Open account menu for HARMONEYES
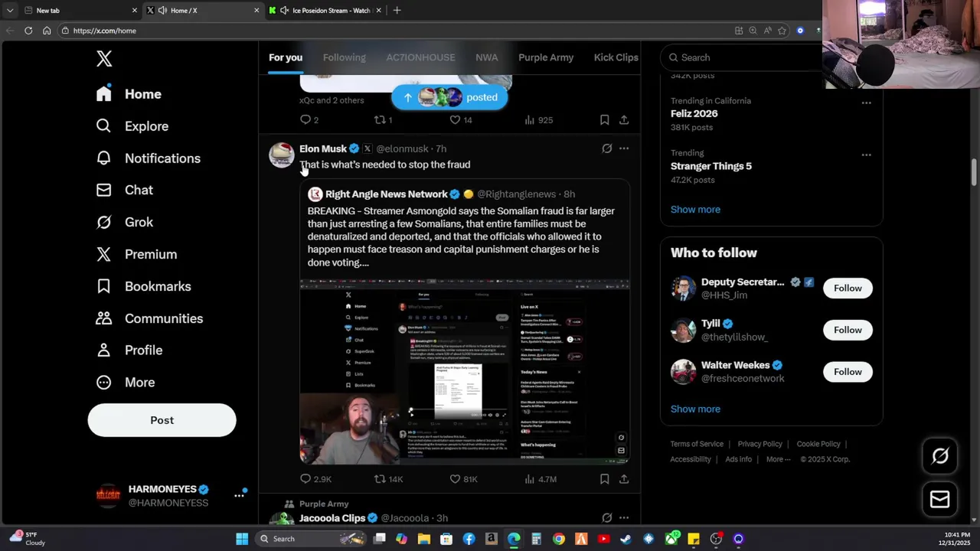 click(x=239, y=495)
